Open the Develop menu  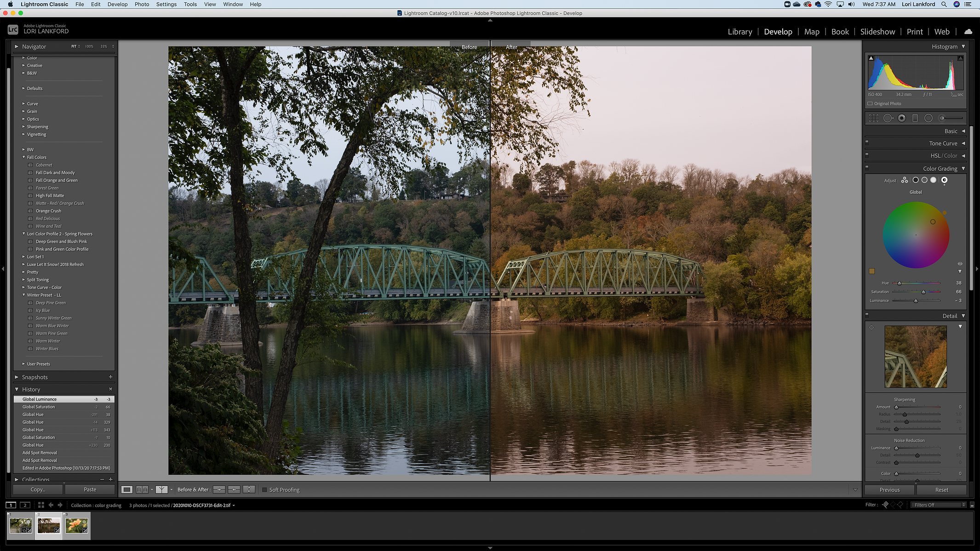point(117,4)
